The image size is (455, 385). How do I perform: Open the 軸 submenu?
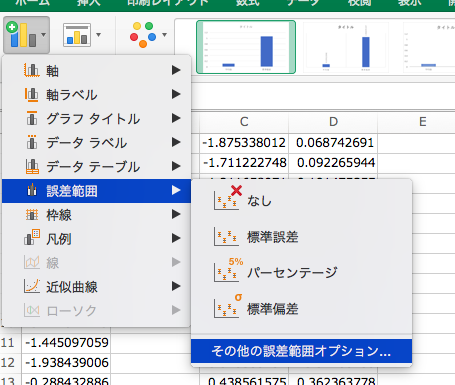click(x=96, y=71)
